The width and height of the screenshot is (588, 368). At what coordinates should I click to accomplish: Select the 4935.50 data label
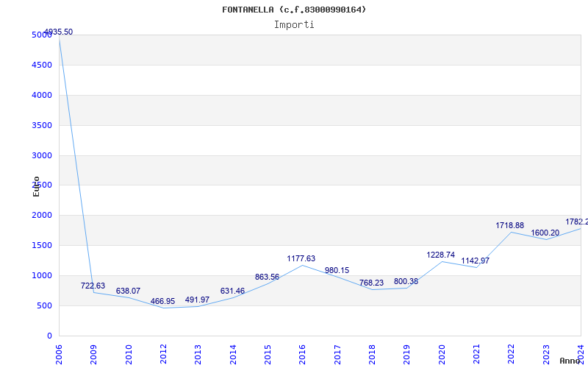click(59, 32)
